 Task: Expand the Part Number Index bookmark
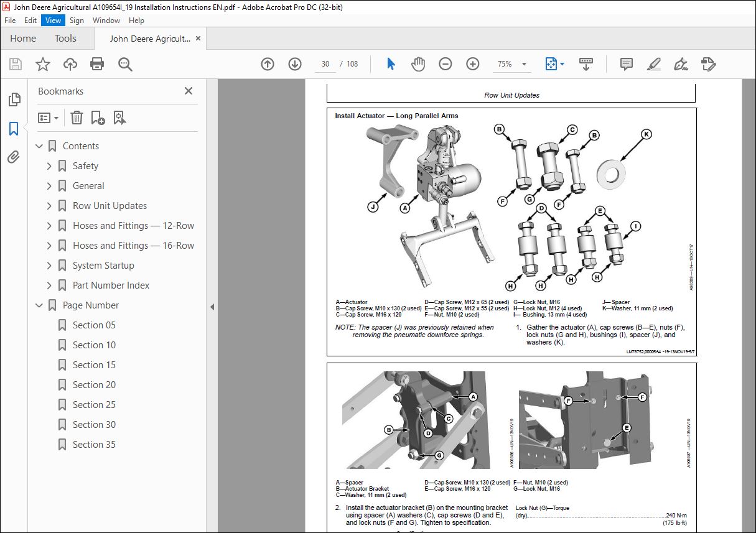point(50,285)
